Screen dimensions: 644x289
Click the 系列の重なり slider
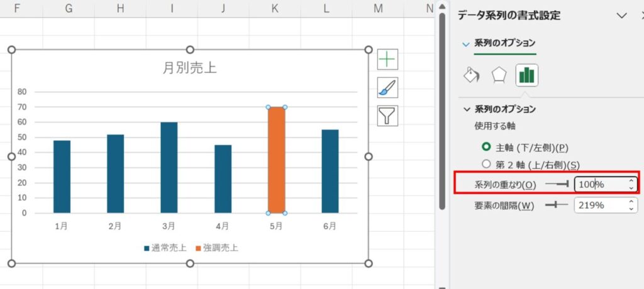point(557,185)
